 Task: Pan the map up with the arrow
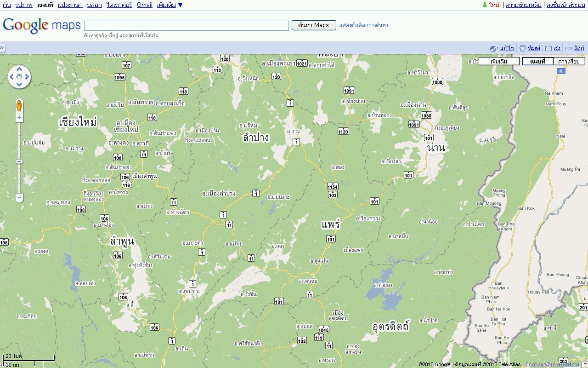pos(19,69)
